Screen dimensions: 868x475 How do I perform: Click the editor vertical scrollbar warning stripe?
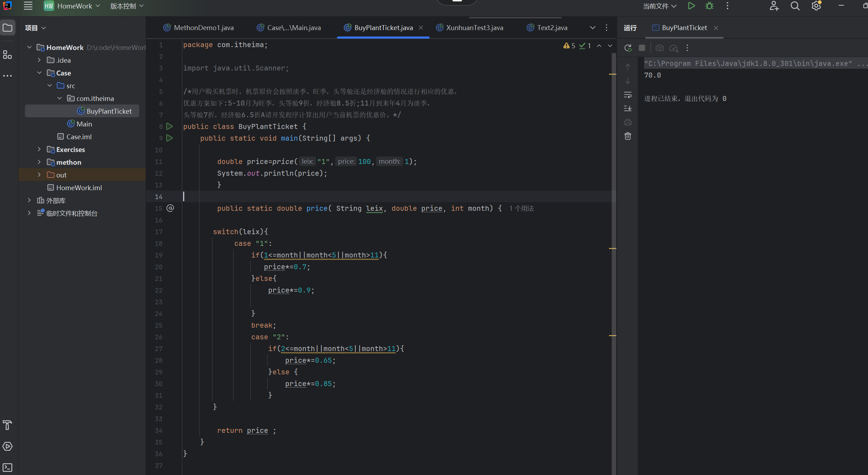click(x=613, y=74)
